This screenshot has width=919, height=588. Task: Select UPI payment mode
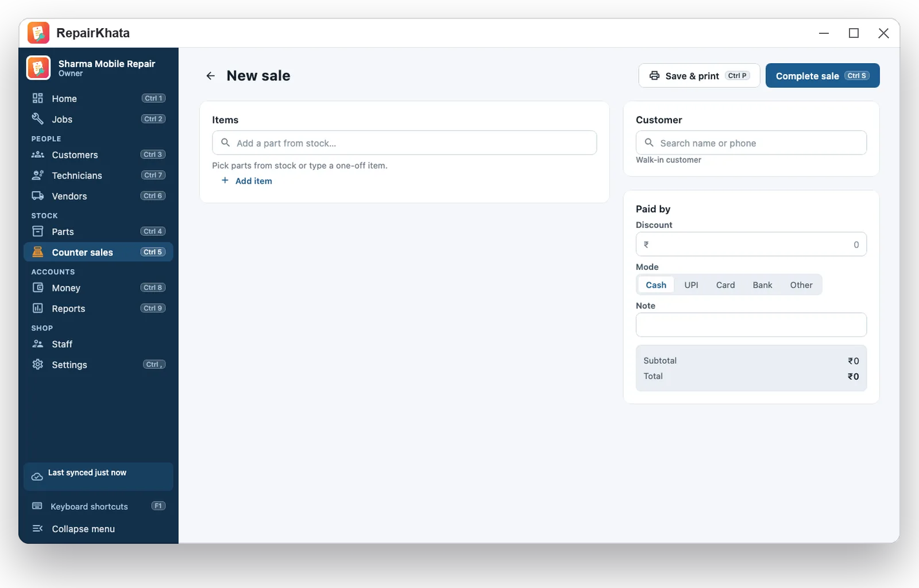[x=691, y=285]
